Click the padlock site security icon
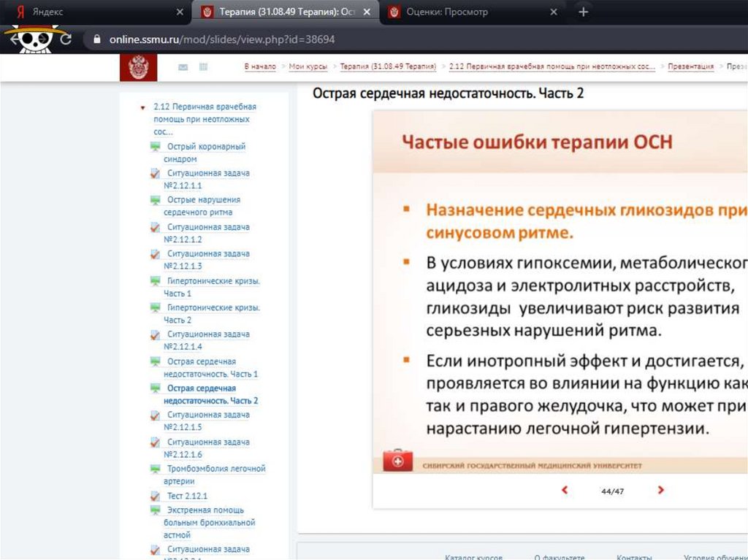Image resolution: width=748 pixels, height=560 pixels. click(x=97, y=39)
